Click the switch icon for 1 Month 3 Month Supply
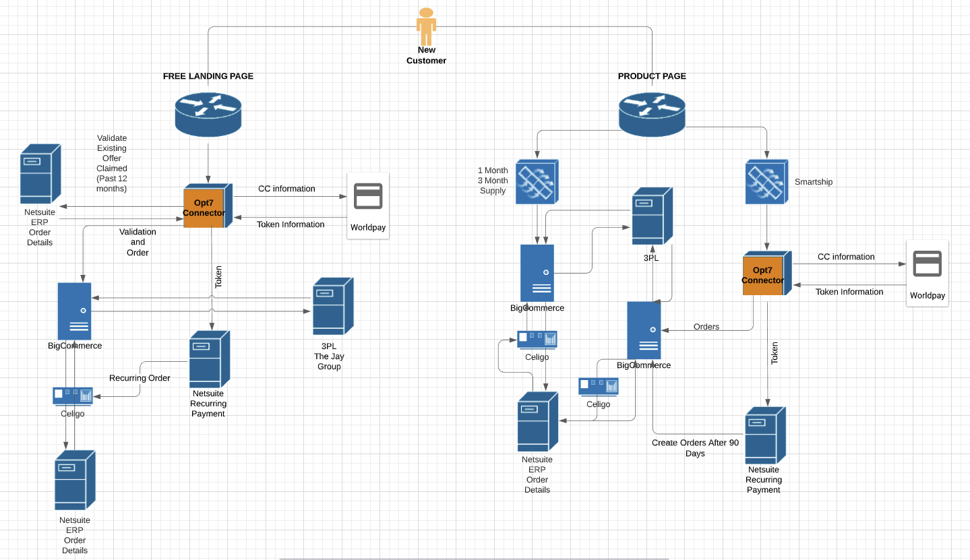This screenshot has width=970, height=560. 537,182
